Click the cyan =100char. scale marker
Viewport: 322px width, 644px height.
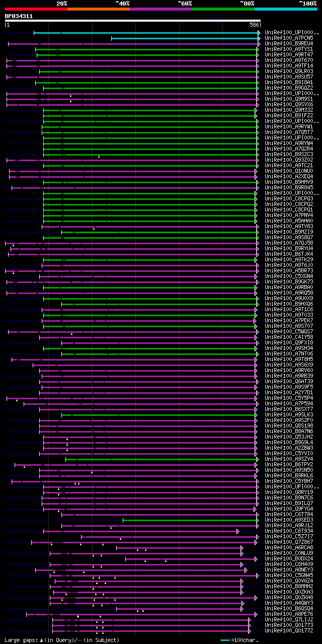[x=225, y=640]
